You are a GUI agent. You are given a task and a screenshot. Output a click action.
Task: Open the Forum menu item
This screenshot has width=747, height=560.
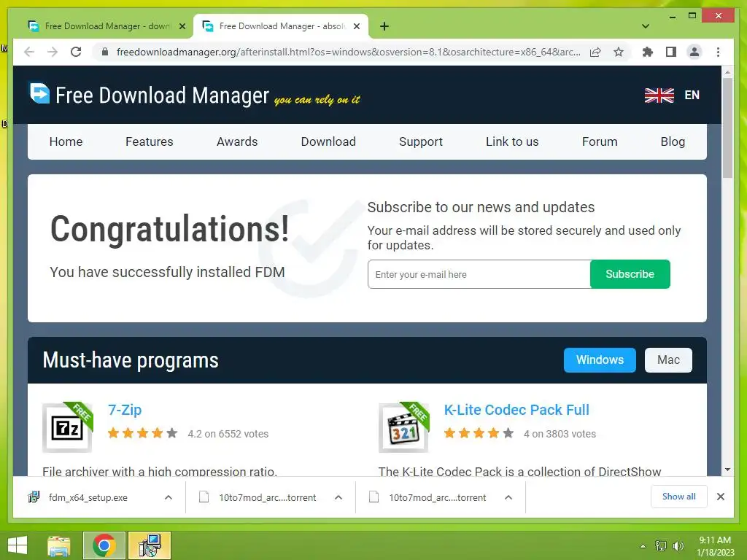coord(600,141)
